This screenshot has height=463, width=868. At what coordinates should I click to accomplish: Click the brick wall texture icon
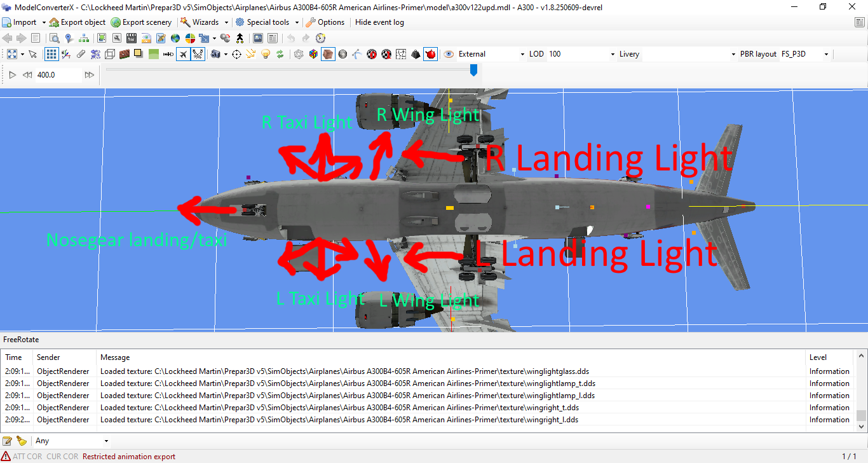(125, 54)
